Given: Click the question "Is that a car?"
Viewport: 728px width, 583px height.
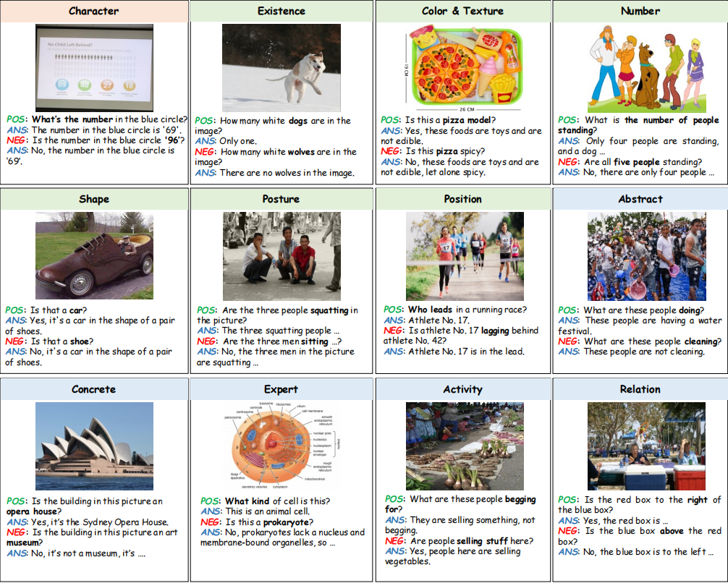Looking at the screenshot, I should coord(59,310).
